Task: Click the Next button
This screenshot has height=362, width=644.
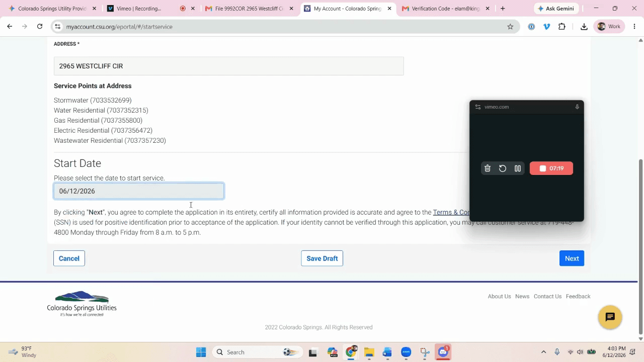Action: [572, 258]
